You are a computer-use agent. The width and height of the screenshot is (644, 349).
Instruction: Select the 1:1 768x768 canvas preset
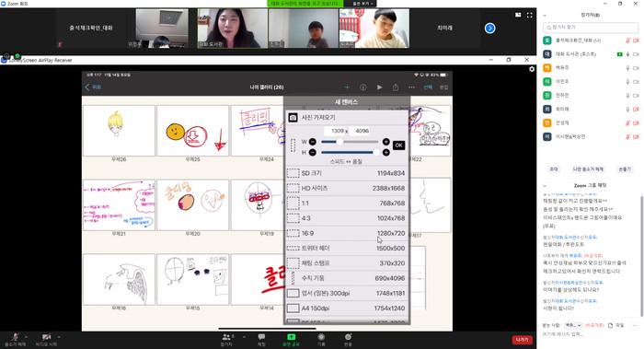click(x=347, y=204)
